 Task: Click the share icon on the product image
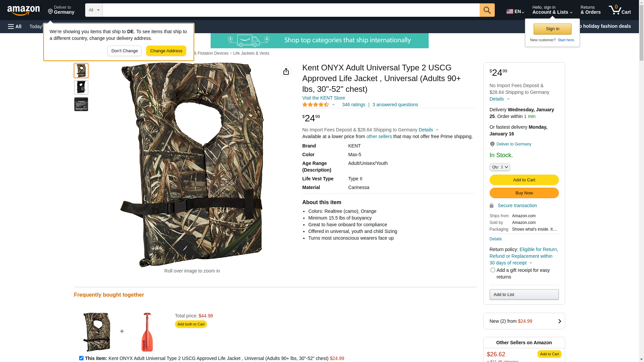click(286, 71)
